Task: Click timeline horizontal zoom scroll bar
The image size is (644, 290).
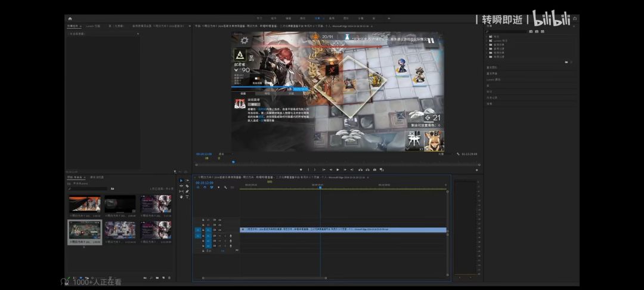Action: point(264,278)
